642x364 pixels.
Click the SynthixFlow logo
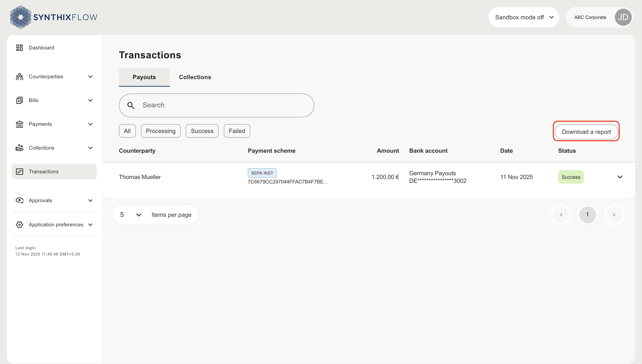pyautogui.click(x=53, y=17)
